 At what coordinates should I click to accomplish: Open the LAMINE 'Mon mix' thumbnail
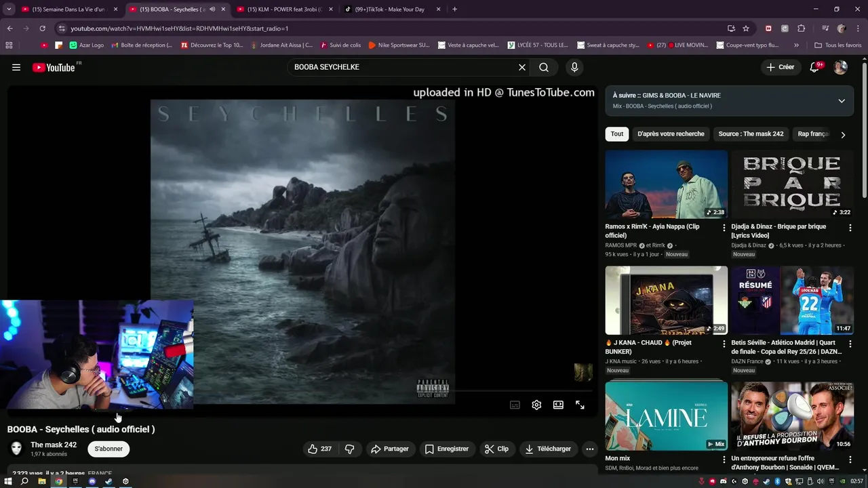click(667, 416)
